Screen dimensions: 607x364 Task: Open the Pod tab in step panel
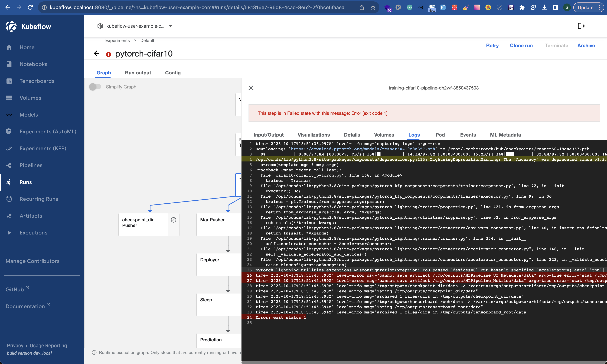point(440,135)
